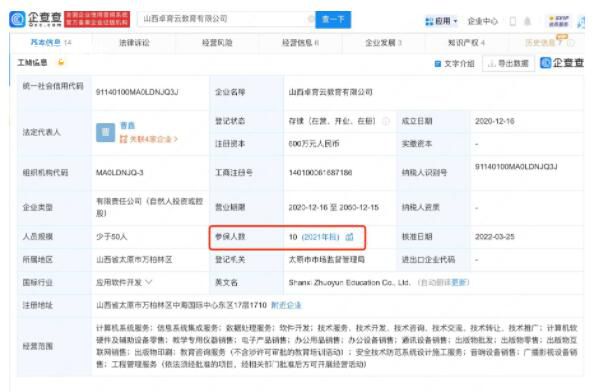Select business registration number 140100061687186
595x392 pixels.
click(x=320, y=173)
